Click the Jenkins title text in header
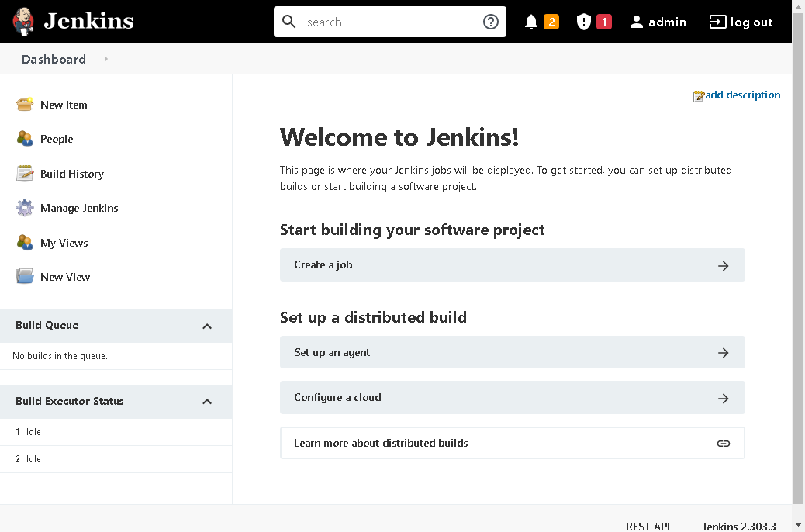 (89, 21)
